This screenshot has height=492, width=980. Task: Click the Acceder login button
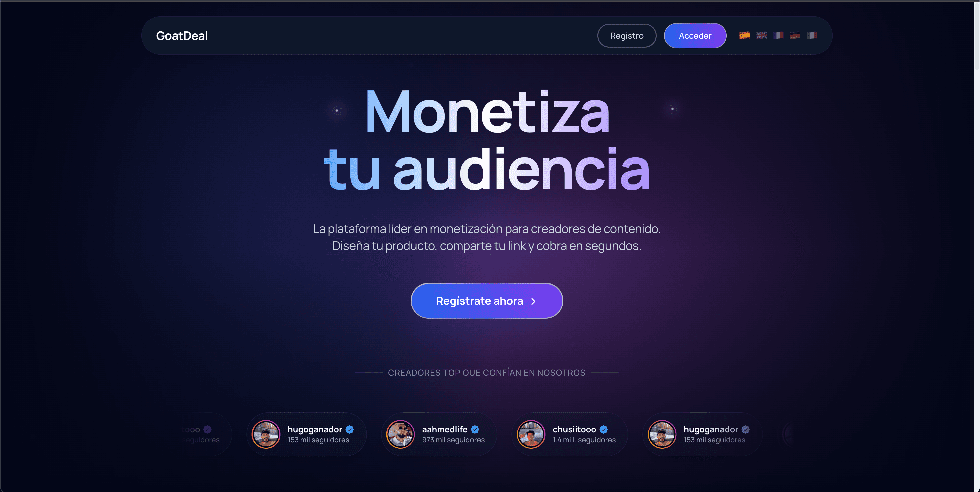point(695,36)
